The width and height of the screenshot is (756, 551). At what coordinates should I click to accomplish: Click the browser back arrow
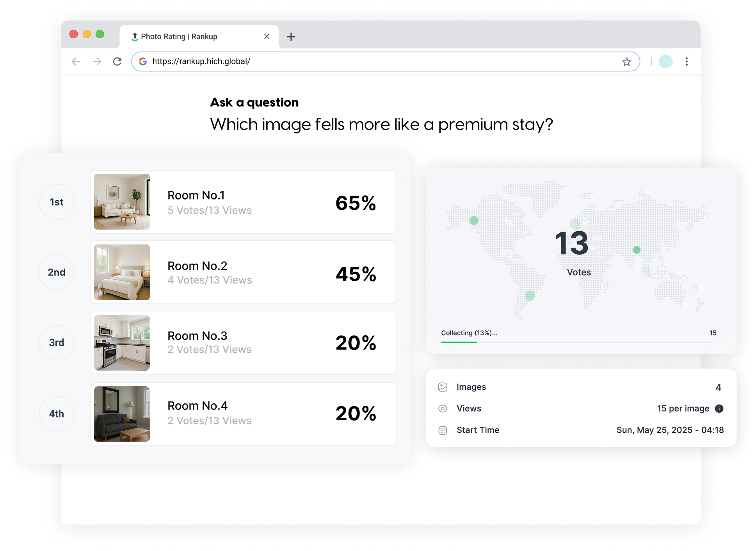(76, 61)
